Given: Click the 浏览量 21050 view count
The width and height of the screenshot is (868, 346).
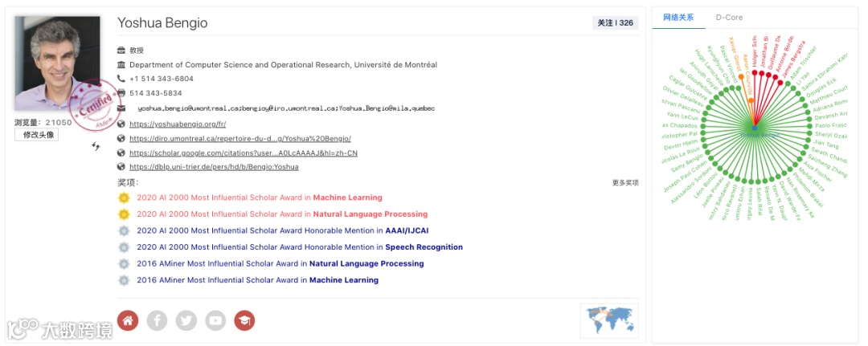Looking at the screenshot, I should (x=43, y=122).
